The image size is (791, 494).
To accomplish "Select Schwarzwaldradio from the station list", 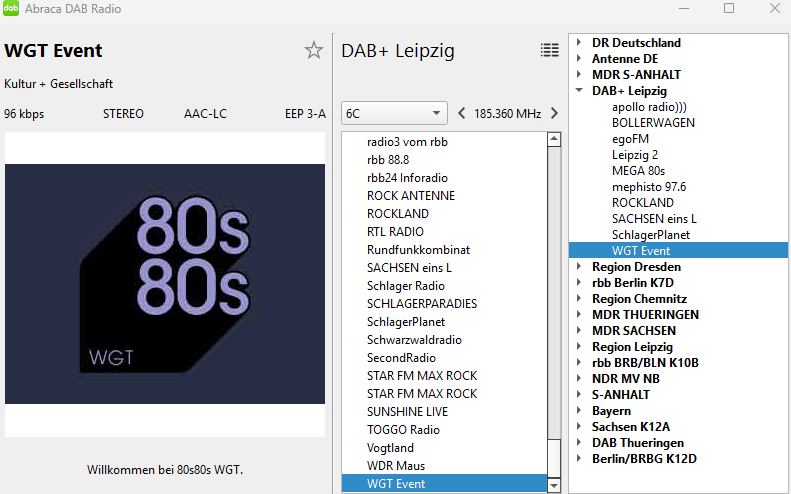I will coord(415,340).
